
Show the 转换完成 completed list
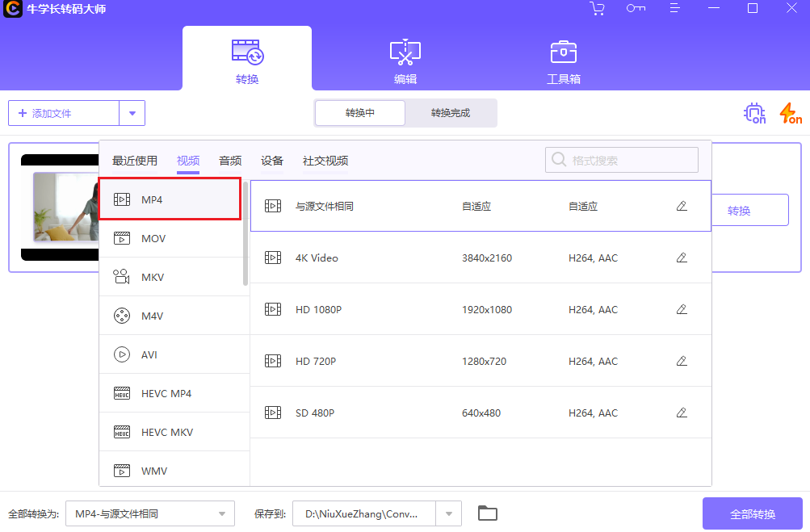451,112
